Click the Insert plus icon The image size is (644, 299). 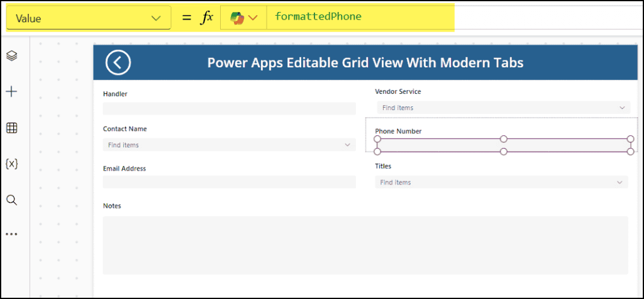coord(11,92)
